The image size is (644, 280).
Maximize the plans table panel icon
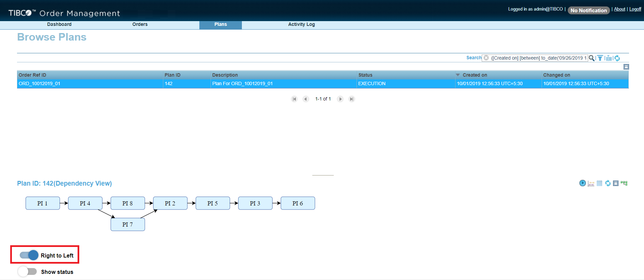click(626, 67)
